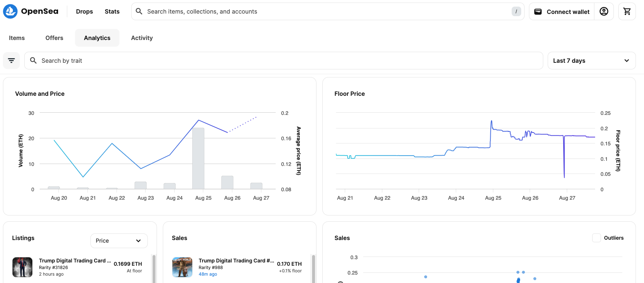Switch to the Offers tab
The height and width of the screenshot is (283, 644).
coord(54,38)
